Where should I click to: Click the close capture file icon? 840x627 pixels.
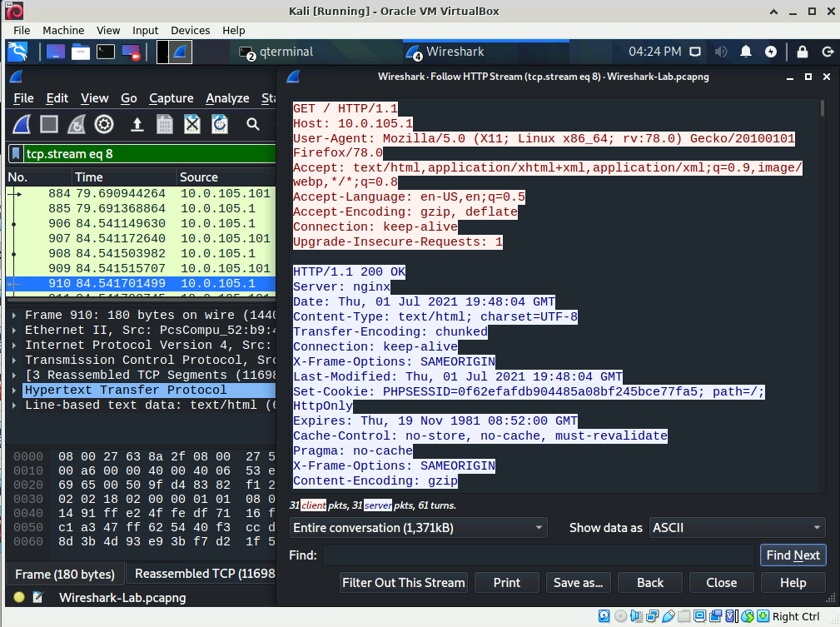tap(191, 124)
